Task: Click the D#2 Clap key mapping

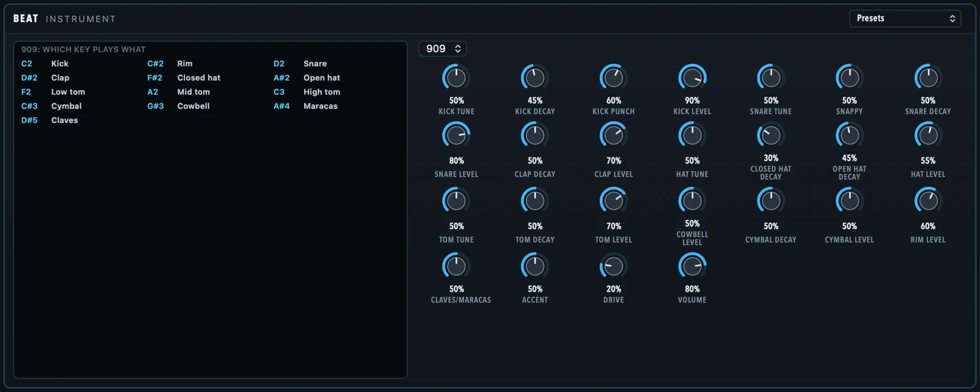Action: tap(45, 78)
